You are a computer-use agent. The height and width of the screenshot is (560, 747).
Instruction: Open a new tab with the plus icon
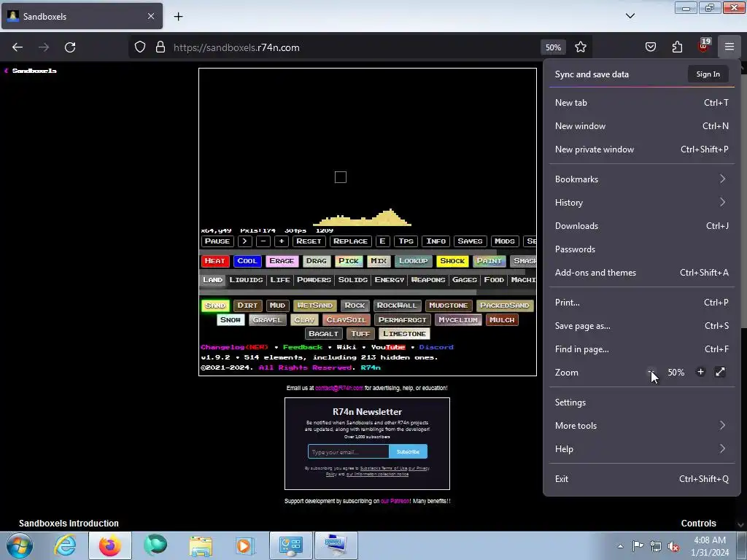(178, 16)
